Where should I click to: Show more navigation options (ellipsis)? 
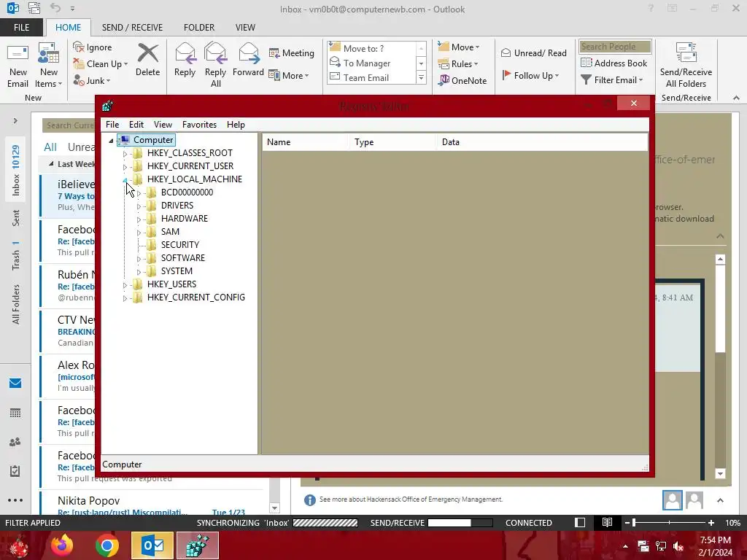pos(15,500)
